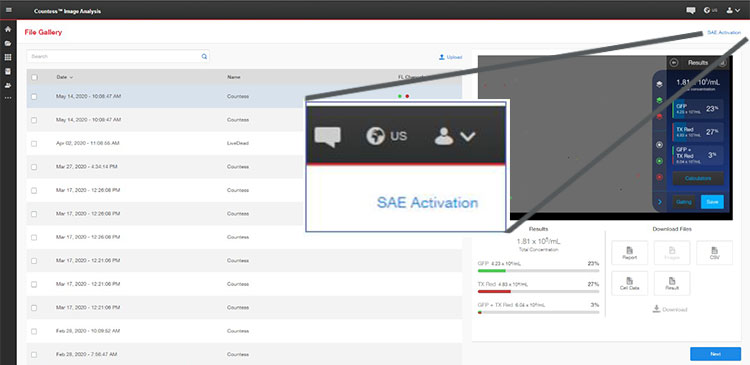Open the document icon in the sidebar
Image resolution: width=750 pixels, height=365 pixels.
8,71
